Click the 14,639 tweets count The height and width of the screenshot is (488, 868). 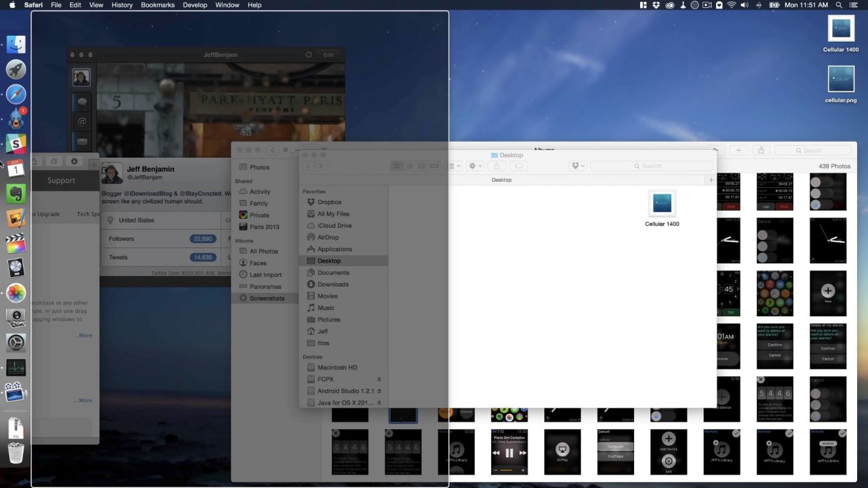(x=203, y=257)
